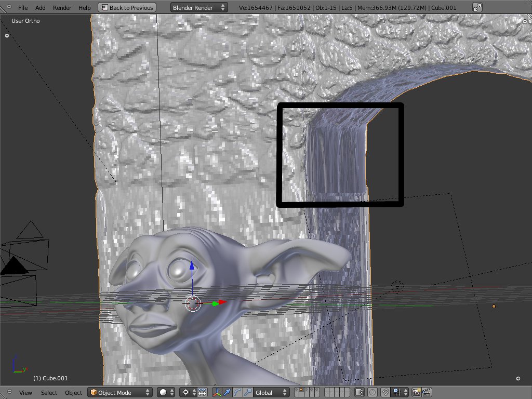This screenshot has width=532, height=399.
Task: Click the OpenGL render image camera icon
Action: 416,393
